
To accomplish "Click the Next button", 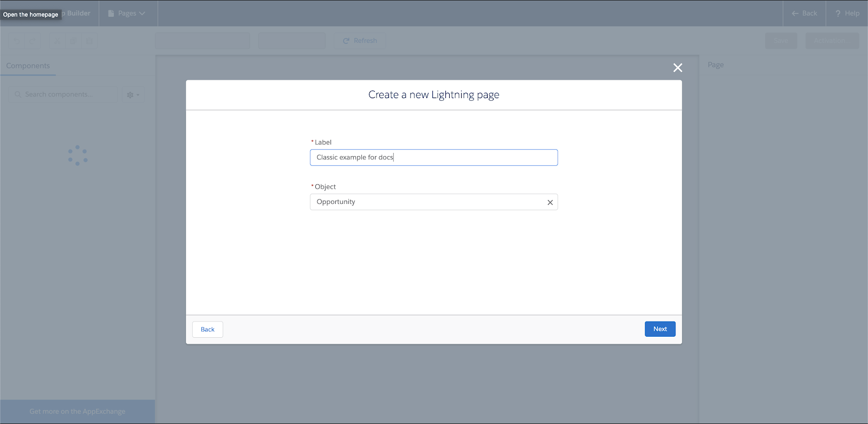I will (660, 329).
